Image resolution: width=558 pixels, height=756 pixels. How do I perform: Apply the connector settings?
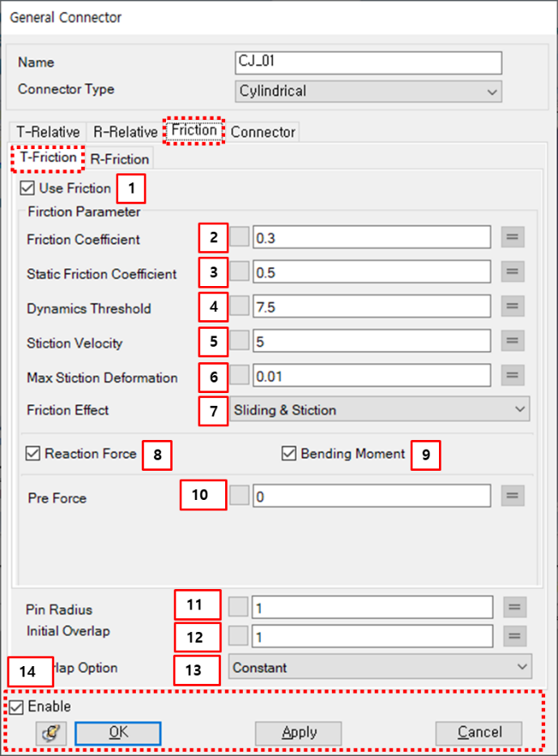point(298,732)
